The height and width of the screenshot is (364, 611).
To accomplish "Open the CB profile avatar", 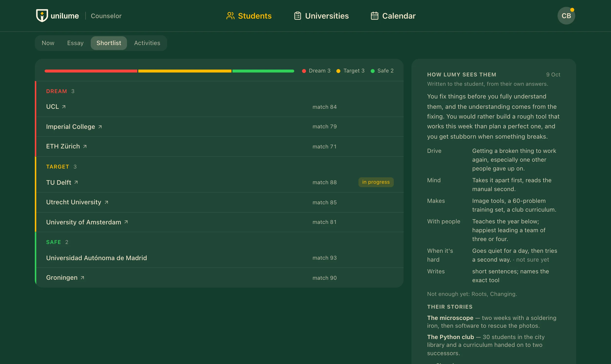I will [566, 16].
